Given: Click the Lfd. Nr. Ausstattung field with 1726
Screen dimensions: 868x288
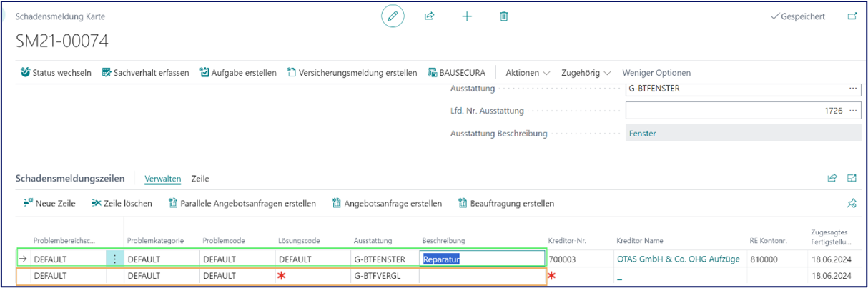Looking at the screenshot, I should (743, 111).
